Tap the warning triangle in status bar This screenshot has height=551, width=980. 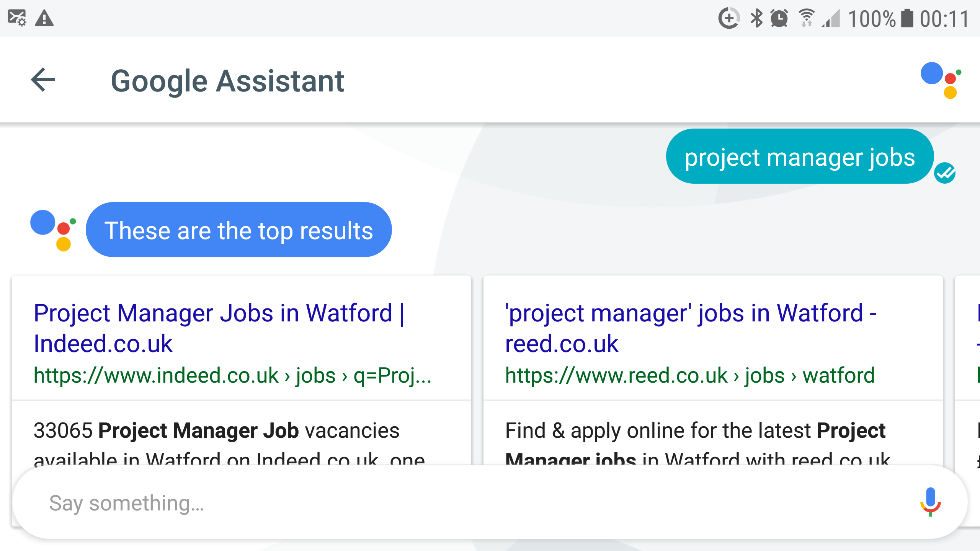coord(44,18)
